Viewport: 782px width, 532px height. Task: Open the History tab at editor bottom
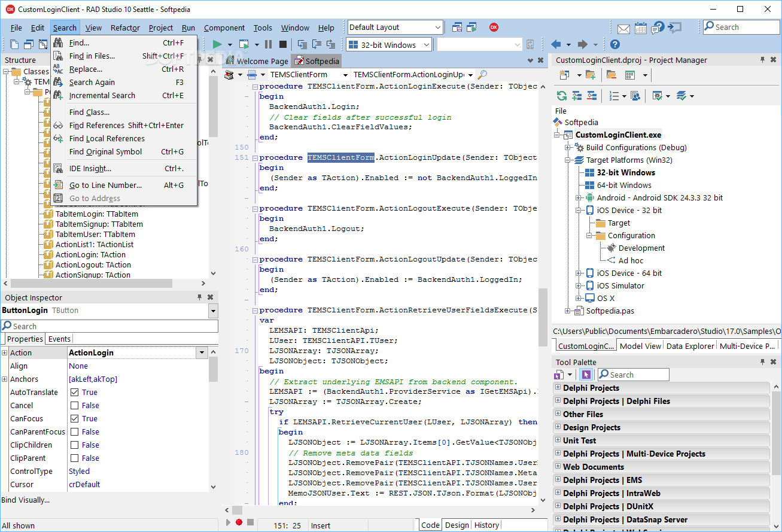(x=486, y=525)
